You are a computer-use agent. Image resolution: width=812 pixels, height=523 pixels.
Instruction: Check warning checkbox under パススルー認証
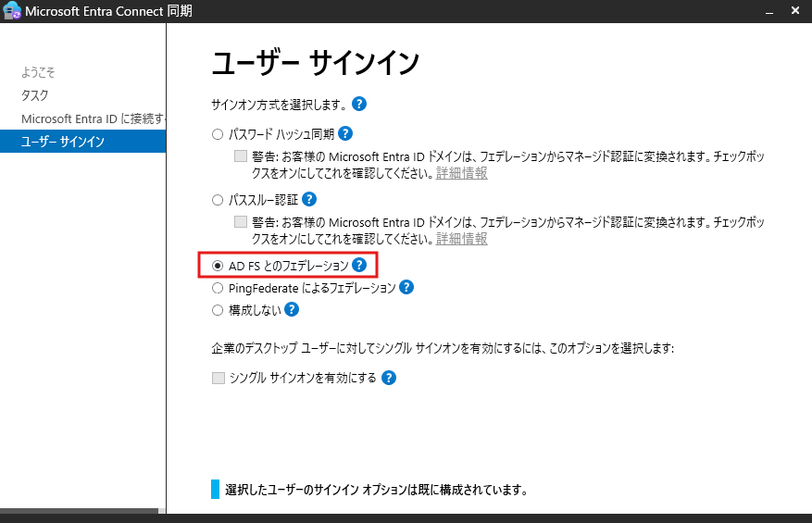pyautogui.click(x=241, y=222)
